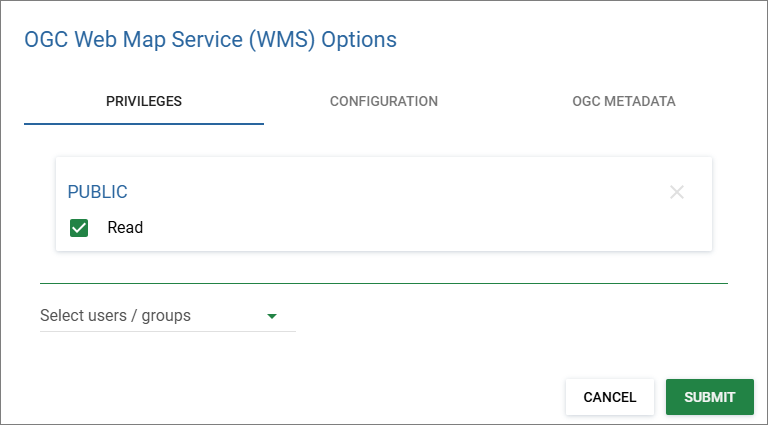Click the OGC Web Map Service Options title
Screen dimensions: 768x425
pos(210,40)
